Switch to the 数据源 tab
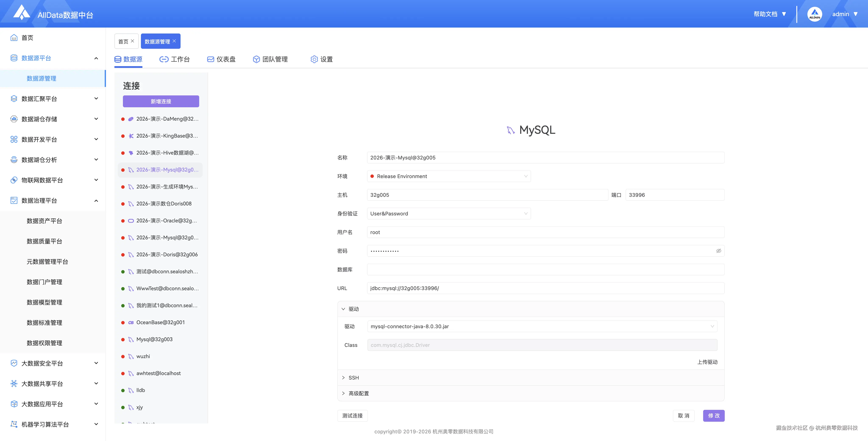The height and width of the screenshot is (441, 868). (x=128, y=59)
